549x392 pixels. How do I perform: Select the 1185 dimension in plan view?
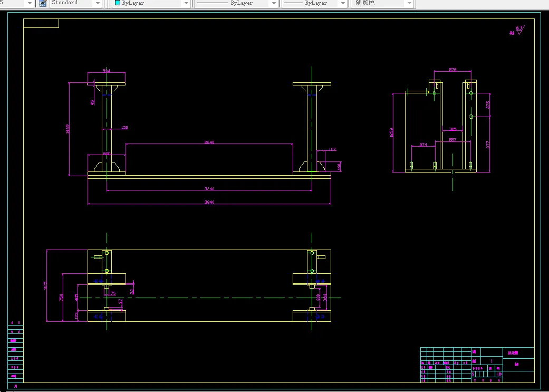click(x=45, y=285)
